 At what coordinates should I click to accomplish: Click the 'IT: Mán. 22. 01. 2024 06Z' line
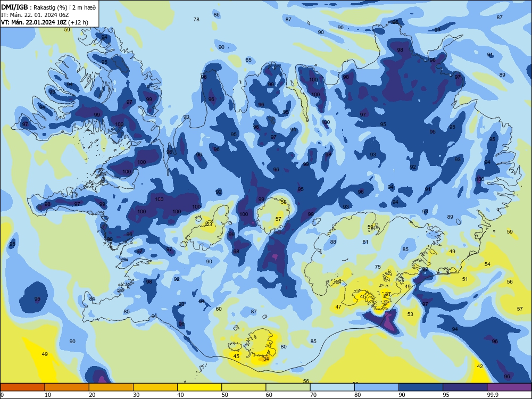(x=35, y=15)
